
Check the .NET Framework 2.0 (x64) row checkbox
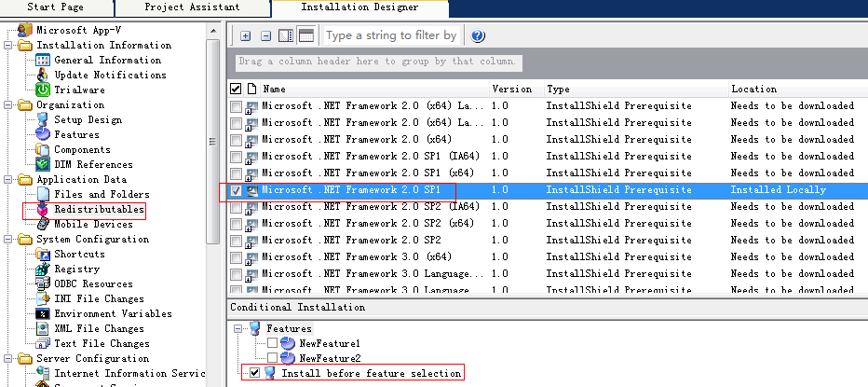(x=237, y=140)
